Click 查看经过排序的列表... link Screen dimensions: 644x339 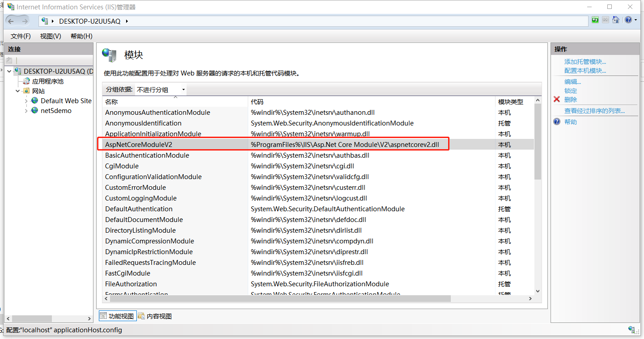point(594,111)
